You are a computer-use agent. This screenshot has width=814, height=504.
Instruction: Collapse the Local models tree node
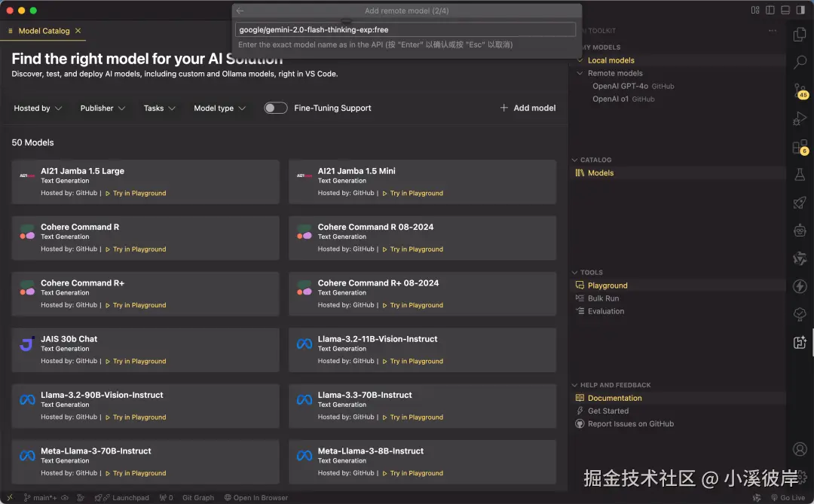[580, 60]
